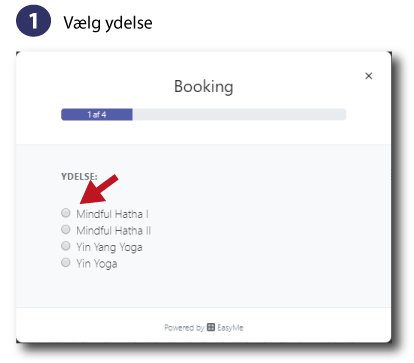Click the filled '1 af 4' progress segment
414x363 pixels.
[97, 114]
